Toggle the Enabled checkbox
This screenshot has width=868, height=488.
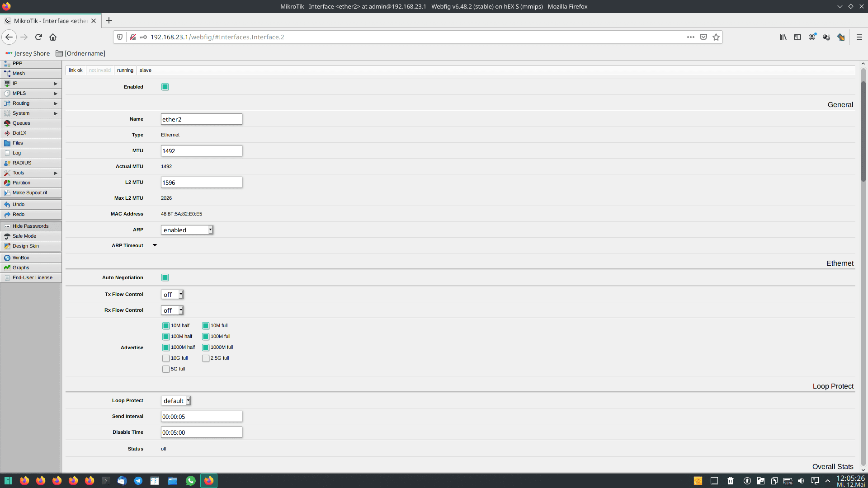pyautogui.click(x=165, y=87)
